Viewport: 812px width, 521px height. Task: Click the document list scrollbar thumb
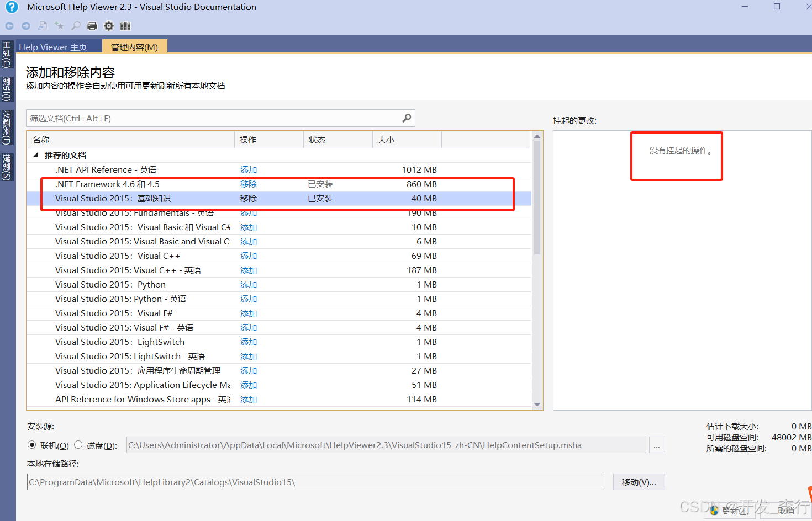(537, 199)
